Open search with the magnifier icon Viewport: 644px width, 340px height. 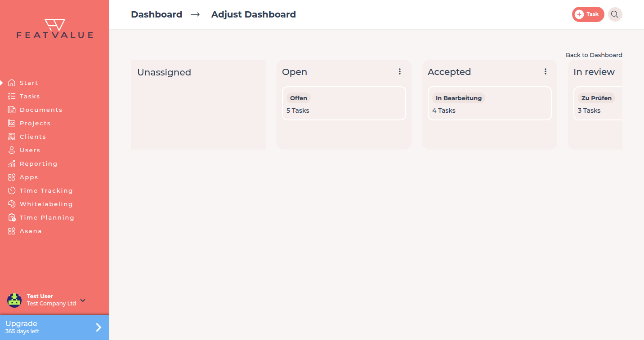[615, 14]
